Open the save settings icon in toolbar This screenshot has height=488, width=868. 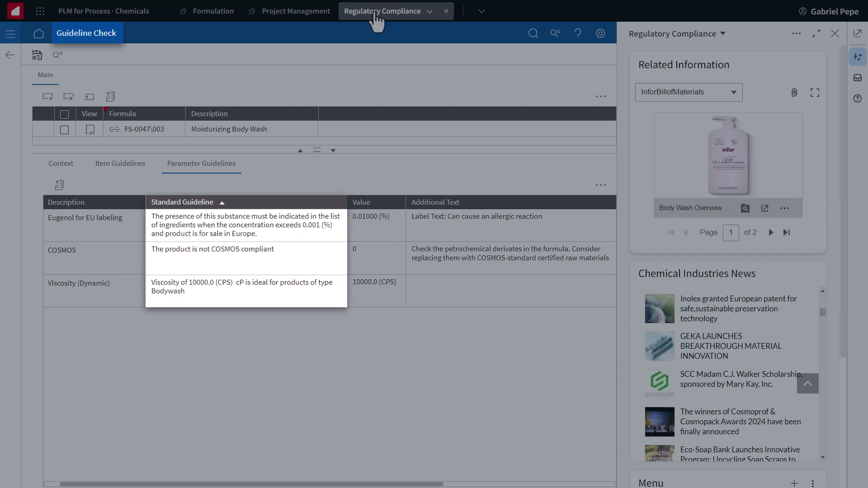(x=37, y=55)
